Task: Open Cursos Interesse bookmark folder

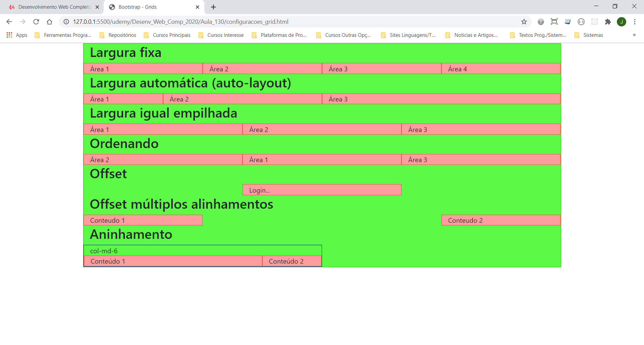Action: click(x=221, y=35)
